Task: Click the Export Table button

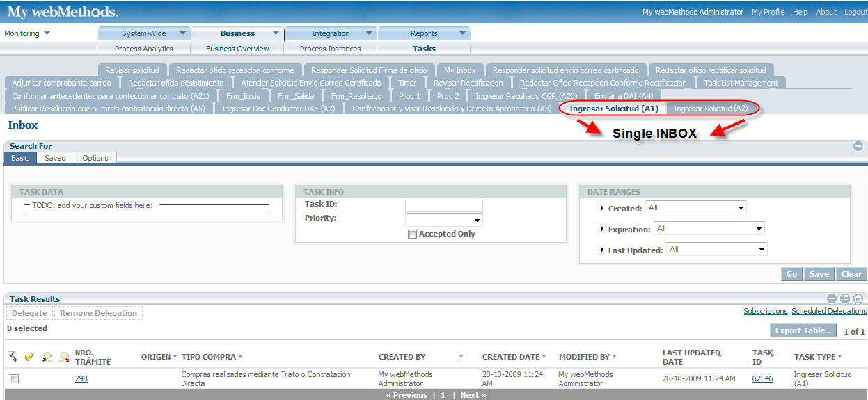Action: click(x=803, y=330)
